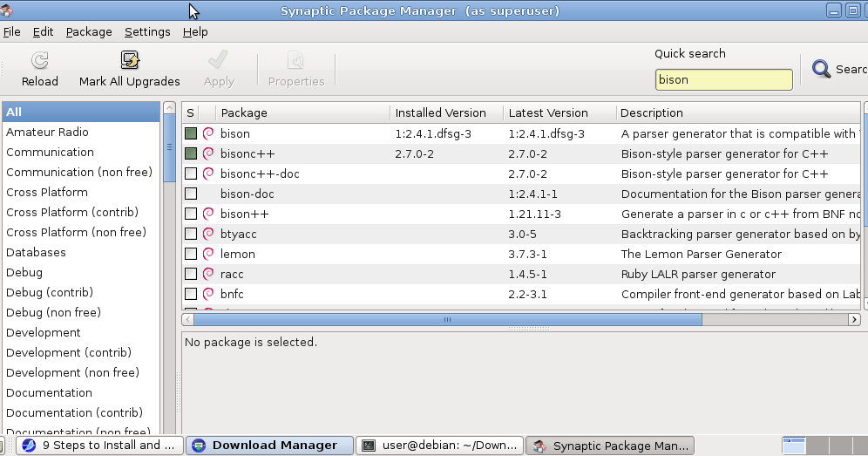Sort by the Latest Version column header
868x456 pixels.
tap(559, 113)
